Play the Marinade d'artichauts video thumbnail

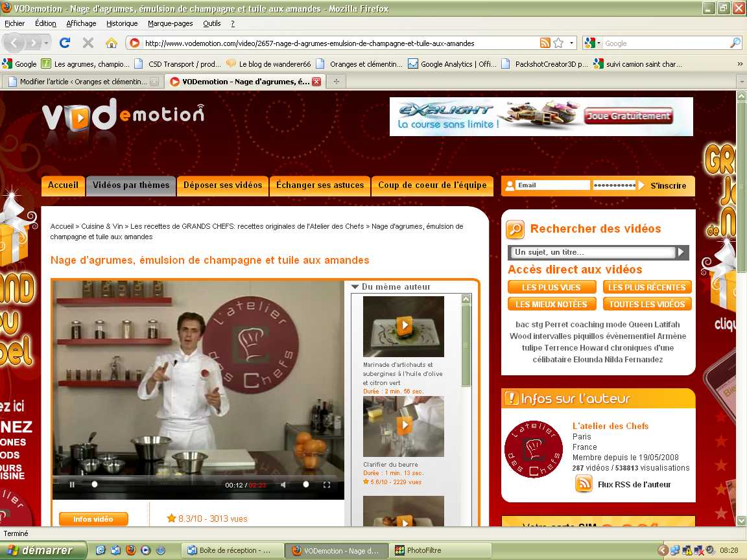403,326
